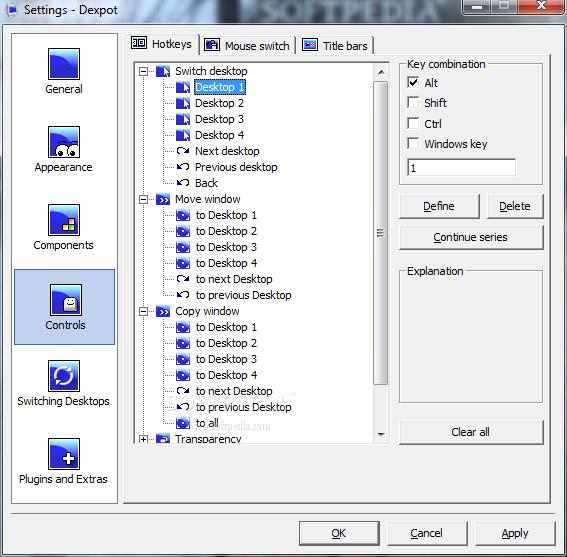Select 'to Desktop 3' under Copy window

[x=226, y=359]
